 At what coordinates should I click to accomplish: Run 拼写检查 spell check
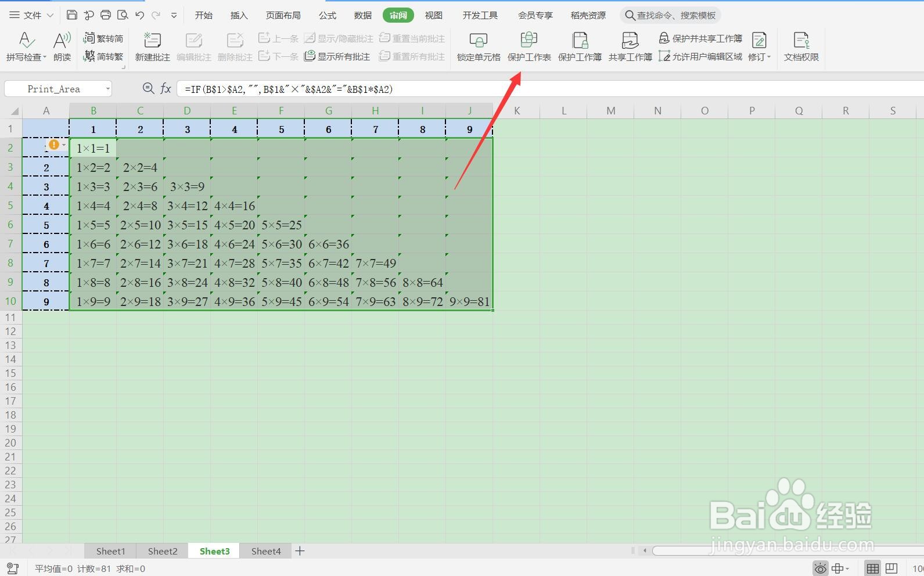26,46
